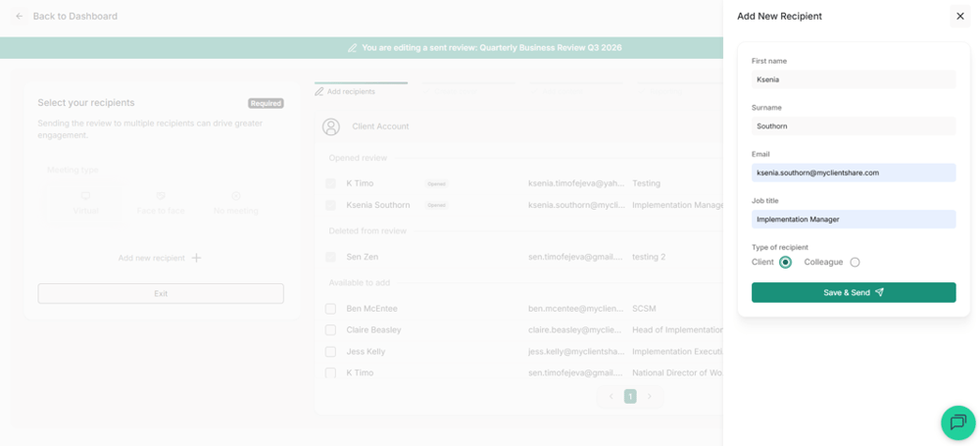Close the Add New Recipient panel

click(960, 16)
